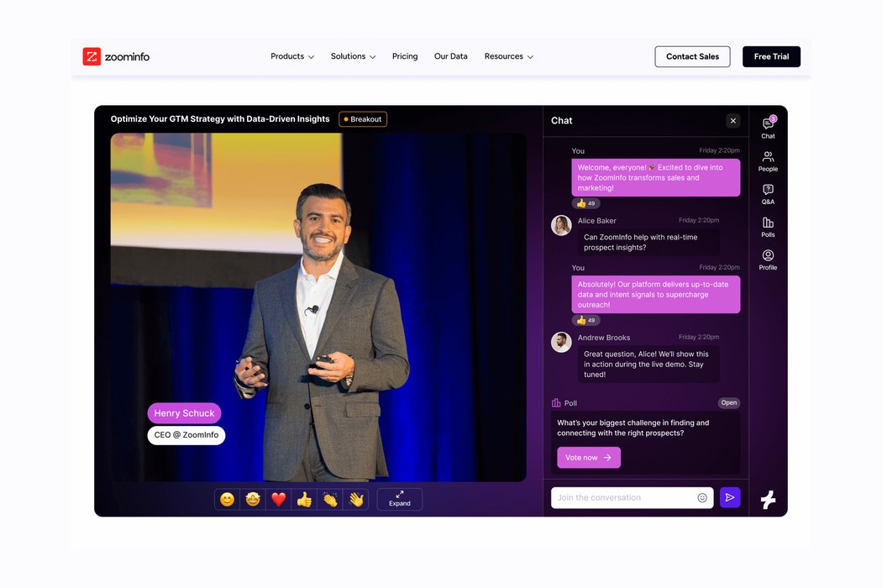The height and width of the screenshot is (588, 882).
Task: Send the star-eyes emoji reaction
Action: pyautogui.click(x=253, y=499)
